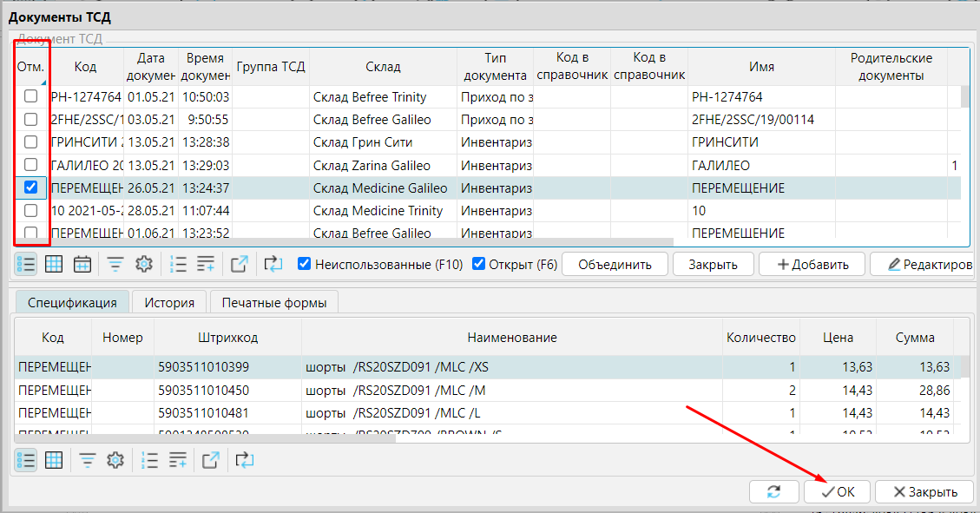The width and height of the screenshot is (980, 513).
Task: Confirm with the OK button
Action: coord(838,492)
